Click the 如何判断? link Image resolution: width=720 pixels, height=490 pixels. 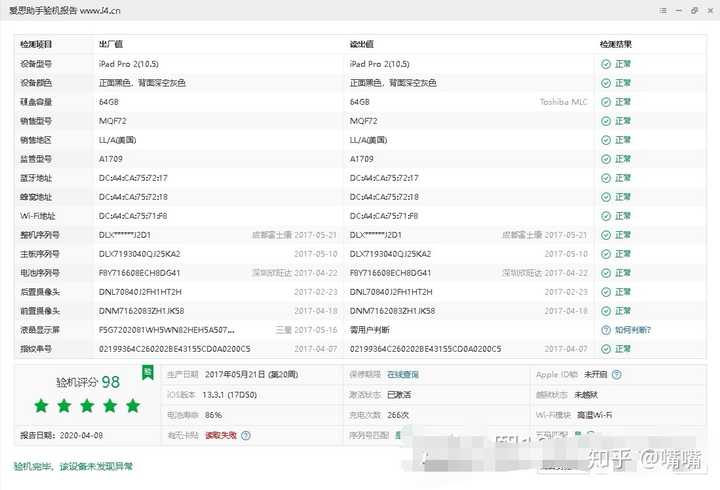pyautogui.click(x=633, y=330)
